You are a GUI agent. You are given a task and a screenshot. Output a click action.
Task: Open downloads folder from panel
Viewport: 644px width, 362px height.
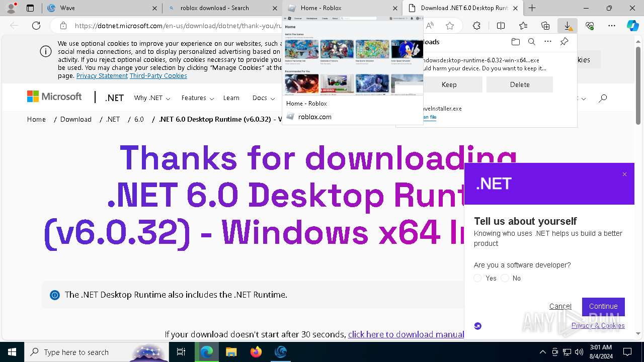coord(515,42)
